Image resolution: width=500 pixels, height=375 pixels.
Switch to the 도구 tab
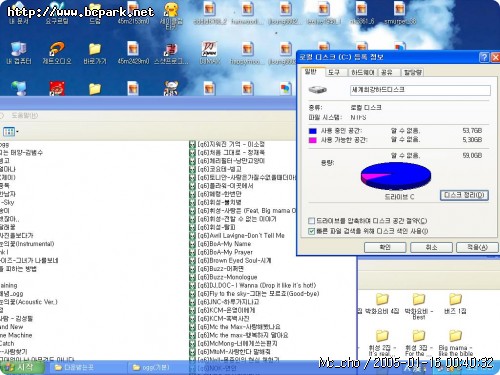[334, 72]
